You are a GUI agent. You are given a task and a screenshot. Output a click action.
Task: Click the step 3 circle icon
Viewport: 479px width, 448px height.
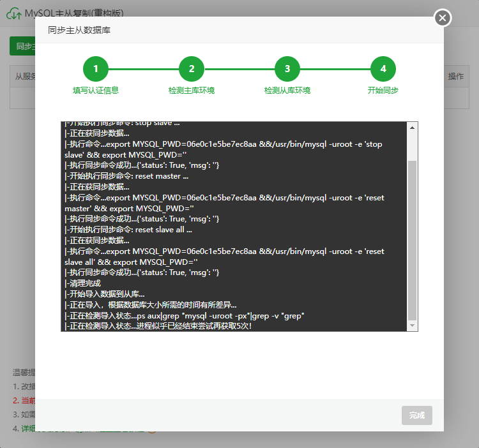tap(287, 69)
